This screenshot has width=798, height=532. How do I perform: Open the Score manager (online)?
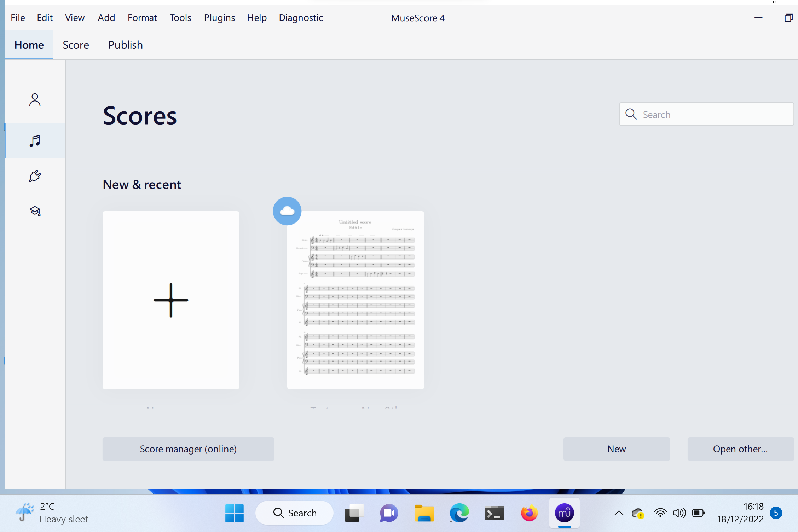click(x=188, y=449)
